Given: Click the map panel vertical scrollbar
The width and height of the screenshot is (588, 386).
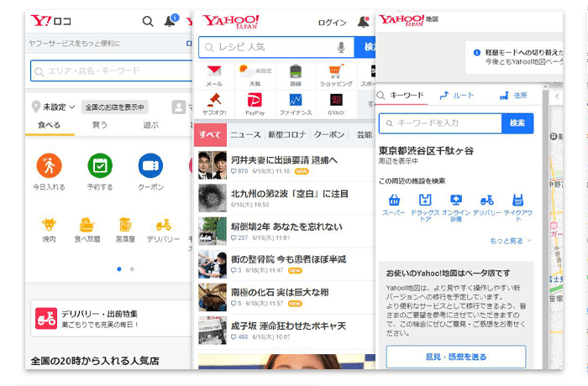Looking at the screenshot, I should point(545,228).
